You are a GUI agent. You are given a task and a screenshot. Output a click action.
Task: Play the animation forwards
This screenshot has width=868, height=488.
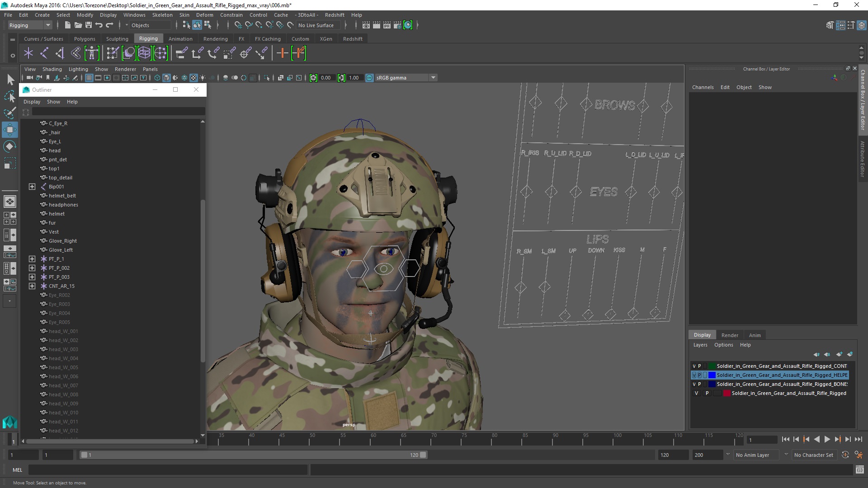(827, 439)
